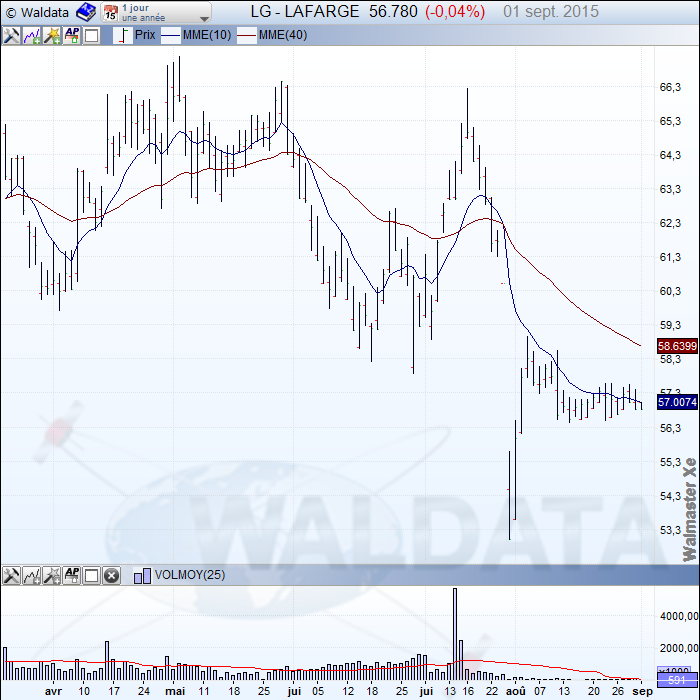Screen dimensions: 700x700
Task: Click the 60,3 price axis label
Action: (670, 291)
